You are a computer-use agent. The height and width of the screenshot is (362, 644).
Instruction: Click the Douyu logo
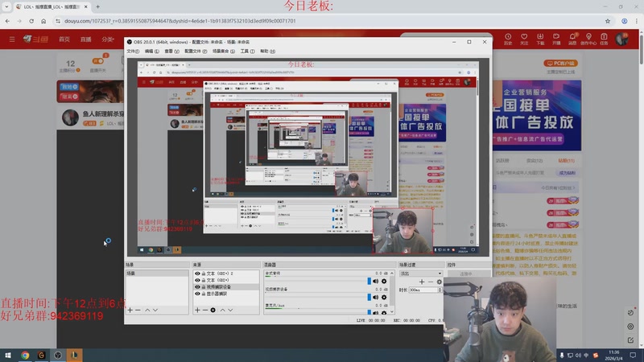(x=36, y=39)
